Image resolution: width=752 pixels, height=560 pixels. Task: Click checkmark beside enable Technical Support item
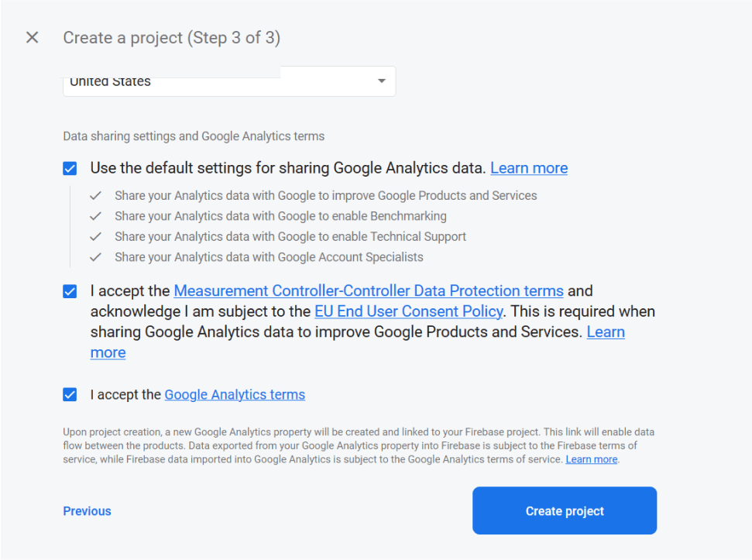[95, 236]
